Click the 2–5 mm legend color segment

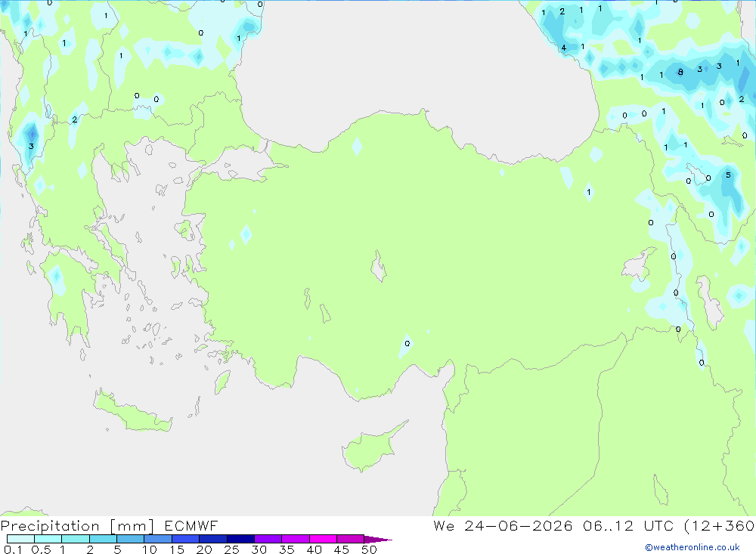(103, 539)
